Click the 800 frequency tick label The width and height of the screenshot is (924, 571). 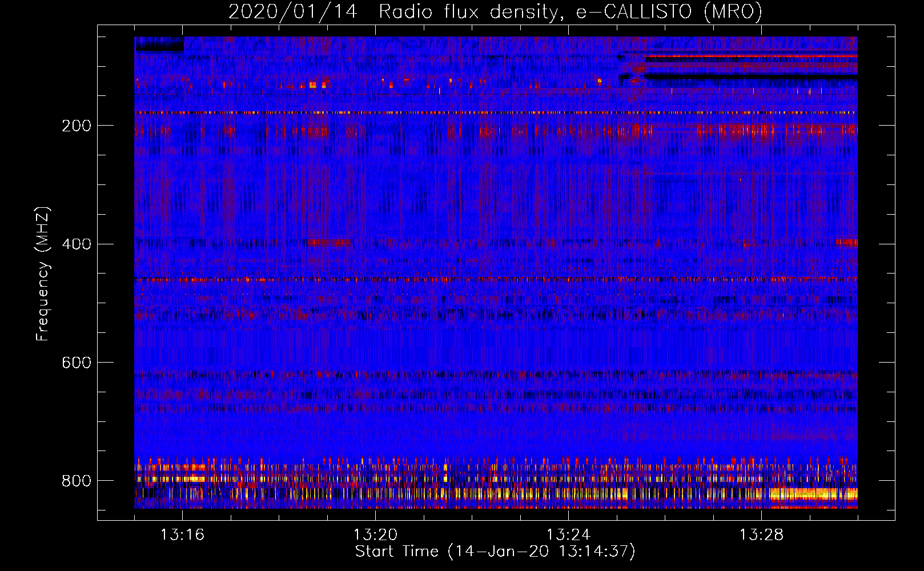point(77,481)
